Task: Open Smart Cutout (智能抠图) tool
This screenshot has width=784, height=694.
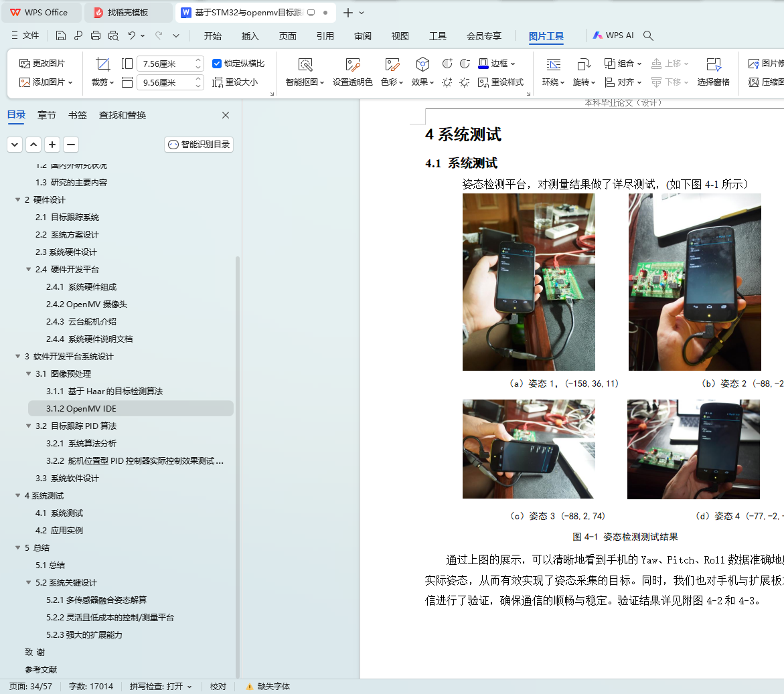Action: (305, 72)
